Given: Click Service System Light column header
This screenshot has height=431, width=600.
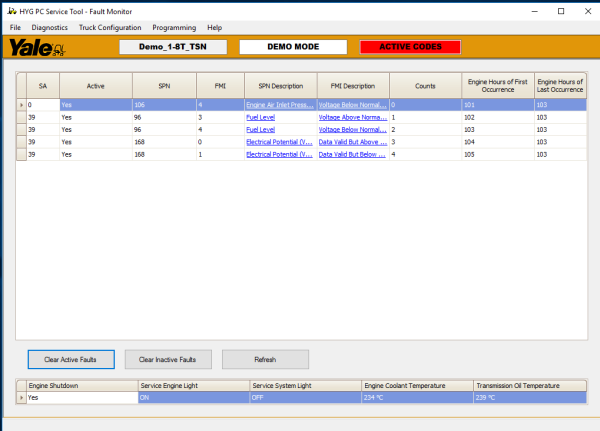Looking at the screenshot, I should click(305, 385).
